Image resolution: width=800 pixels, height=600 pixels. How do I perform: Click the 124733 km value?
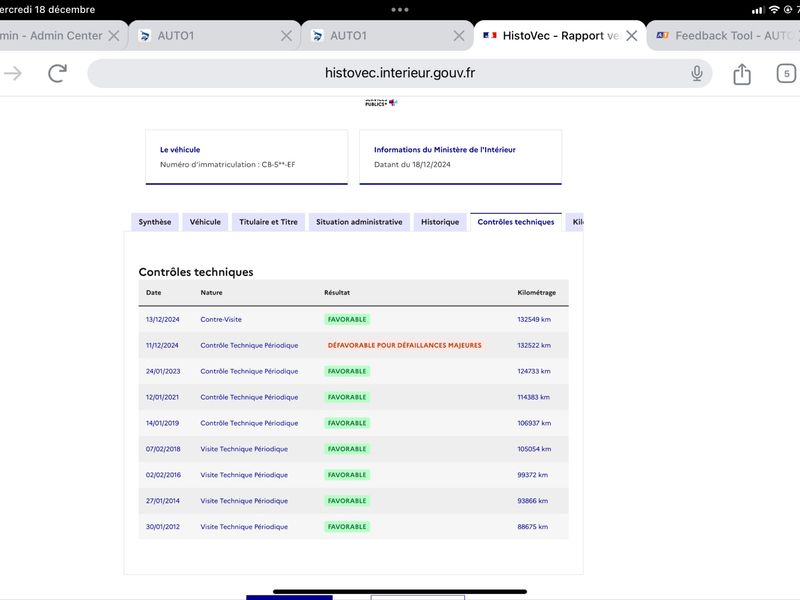point(534,371)
